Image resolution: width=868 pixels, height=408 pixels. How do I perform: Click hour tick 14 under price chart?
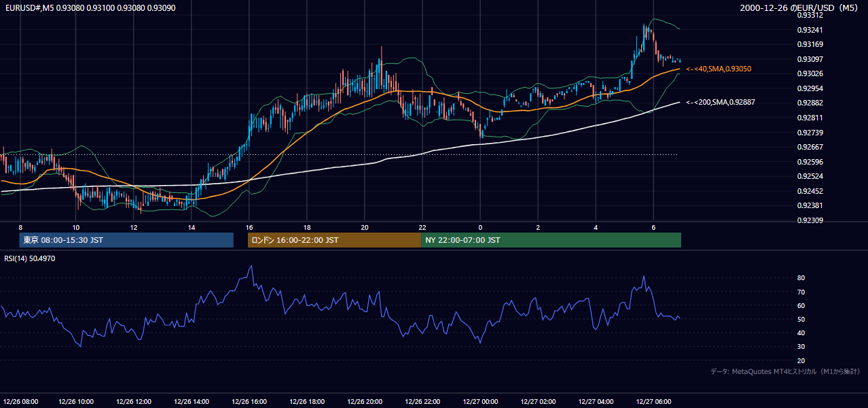[192, 227]
